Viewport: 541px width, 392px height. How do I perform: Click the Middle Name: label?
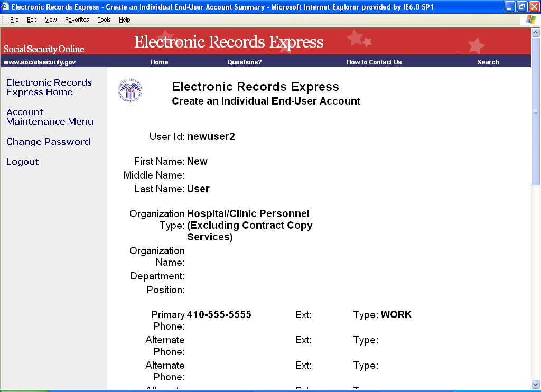[x=154, y=175]
